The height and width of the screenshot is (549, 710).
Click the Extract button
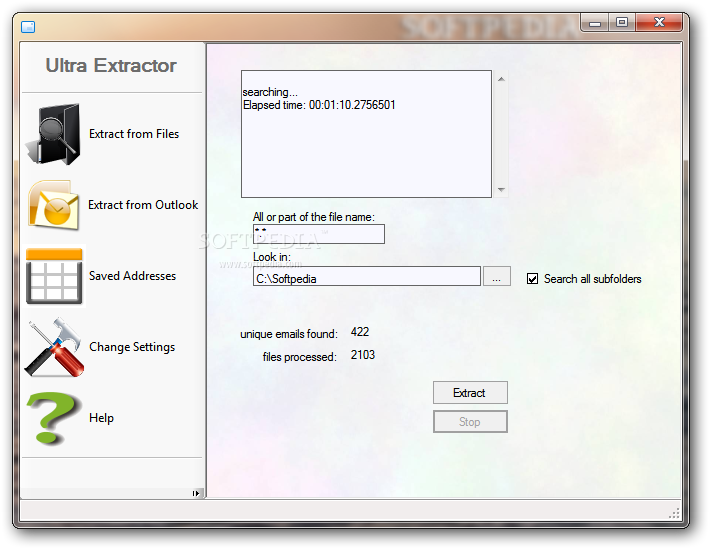pos(470,393)
